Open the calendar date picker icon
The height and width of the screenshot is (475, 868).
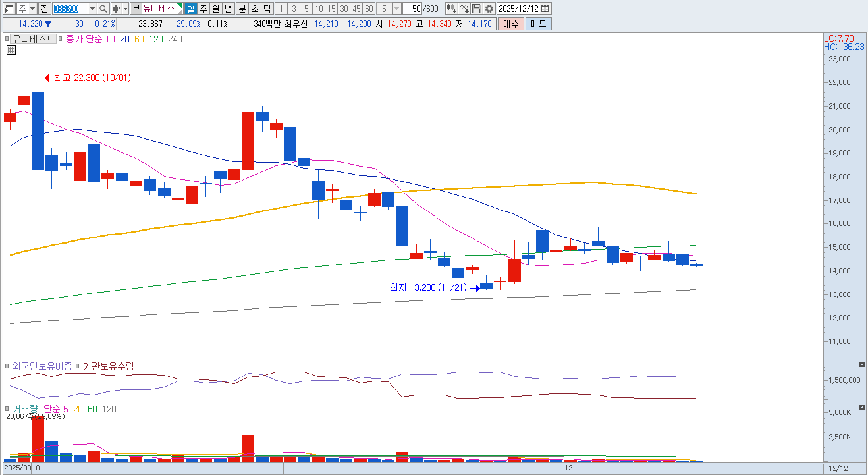[545, 9]
